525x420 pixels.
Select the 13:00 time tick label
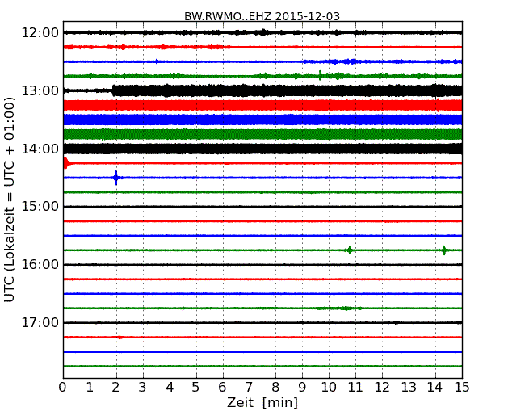click(40, 90)
